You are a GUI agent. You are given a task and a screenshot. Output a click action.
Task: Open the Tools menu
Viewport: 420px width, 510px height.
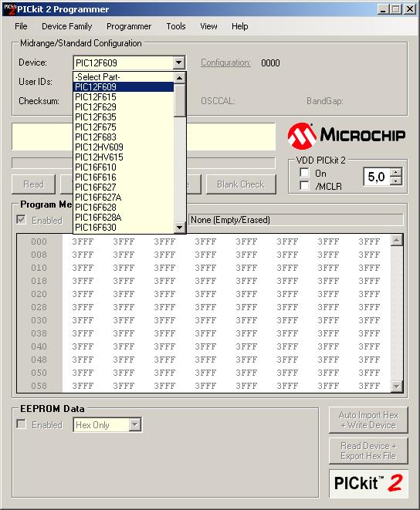(176, 26)
